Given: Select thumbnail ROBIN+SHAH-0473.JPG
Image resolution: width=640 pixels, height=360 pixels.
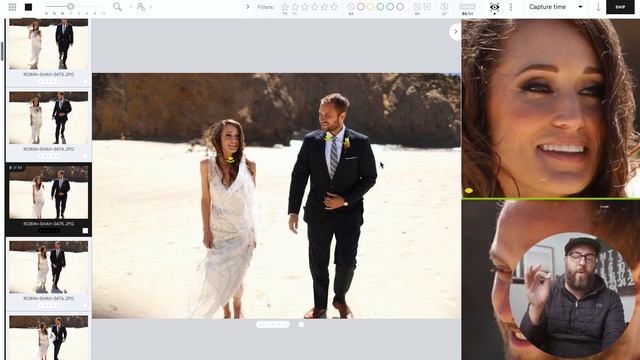Looking at the screenshot, I should coord(49,44).
